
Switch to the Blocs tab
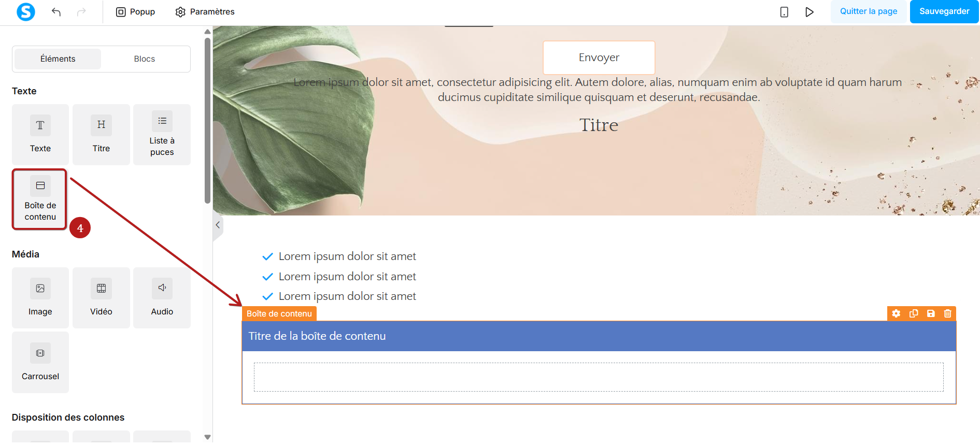tap(145, 59)
